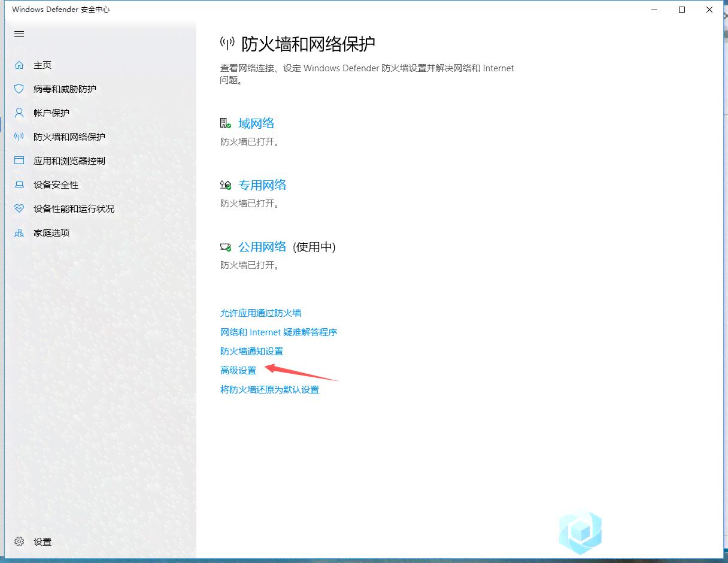Image resolution: width=728 pixels, height=563 pixels.
Task: Click the laptop icon for 设备安全性
Action: (19, 184)
